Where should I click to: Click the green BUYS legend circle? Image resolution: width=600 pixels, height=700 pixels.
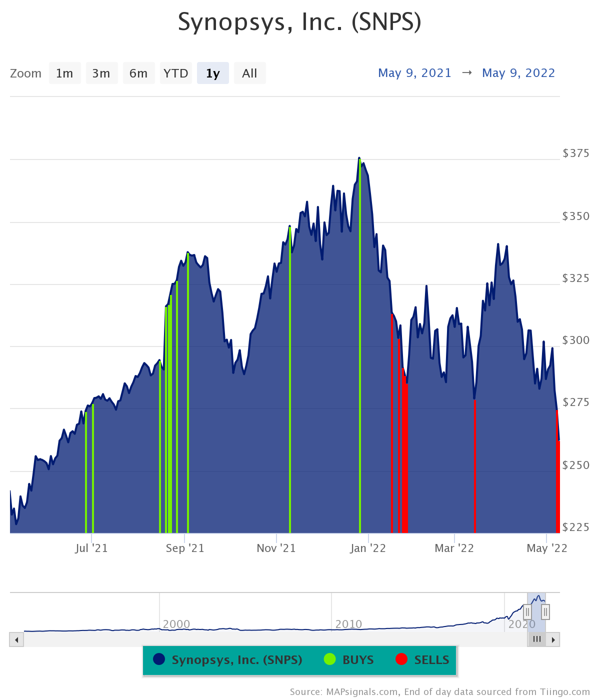[x=329, y=659]
